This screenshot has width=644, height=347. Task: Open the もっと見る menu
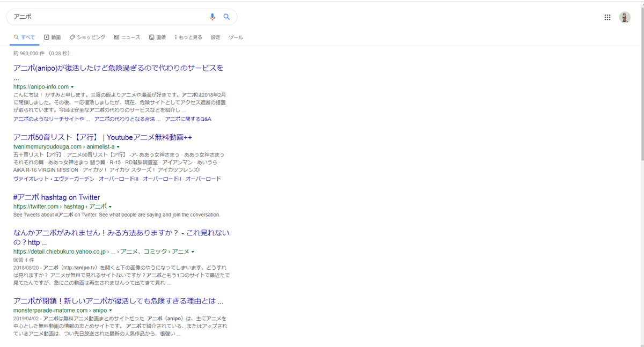188,38
